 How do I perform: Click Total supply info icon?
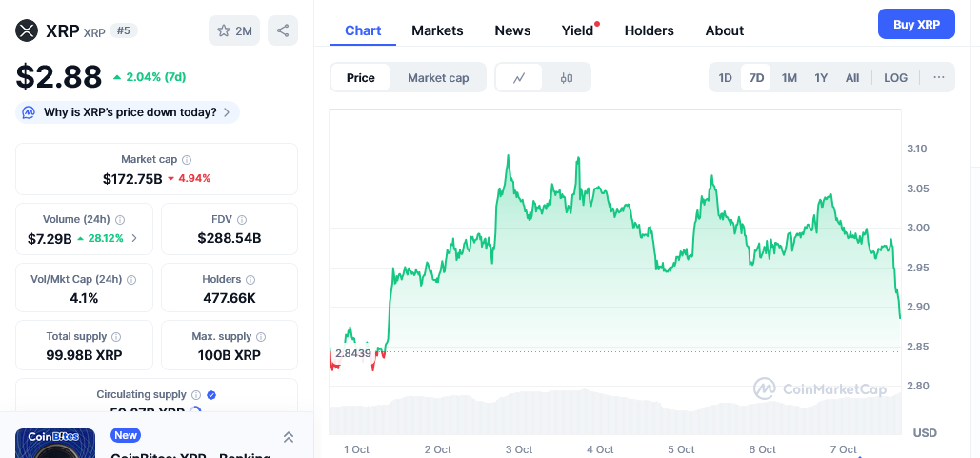click(116, 337)
